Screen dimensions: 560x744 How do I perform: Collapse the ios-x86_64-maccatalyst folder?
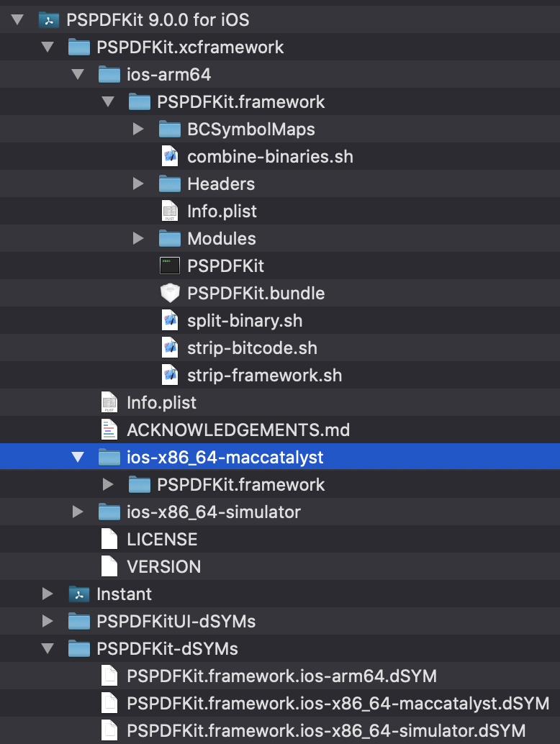[78, 457]
